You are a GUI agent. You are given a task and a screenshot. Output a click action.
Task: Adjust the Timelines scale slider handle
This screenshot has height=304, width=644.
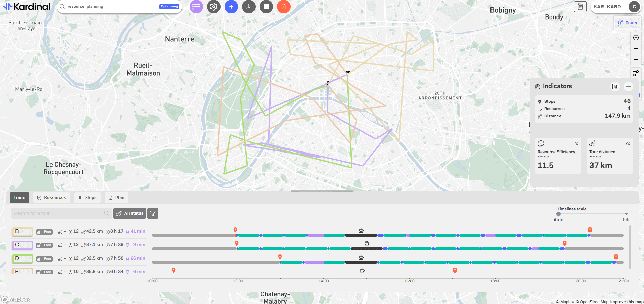(x=558, y=214)
